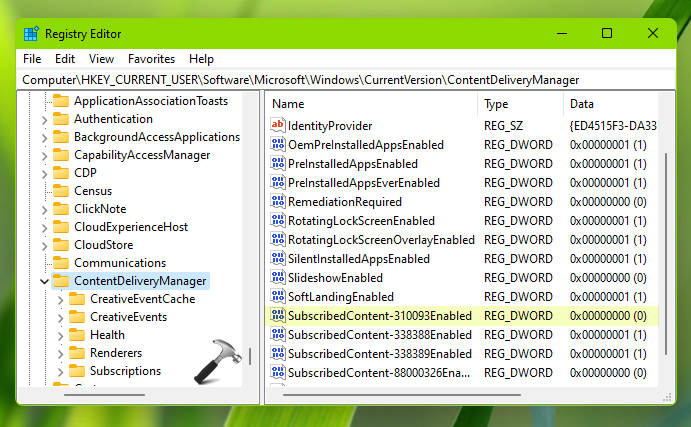The image size is (691, 427).
Task: Select the Renderers subkey
Action: coord(116,353)
